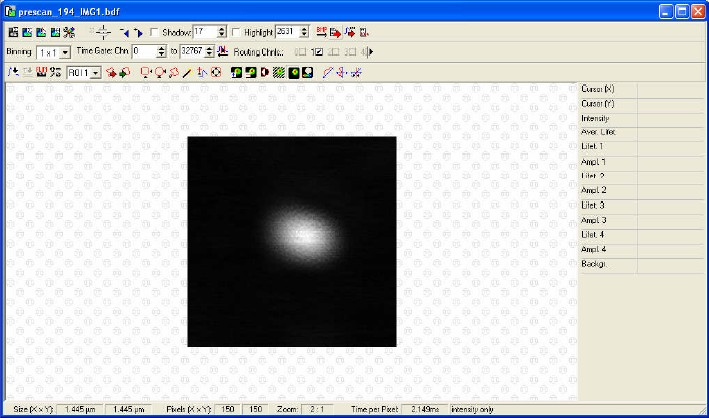The image size is (709, 418).
Task: Click the red arrow export data icon
Action: click(x=336, y=33)
